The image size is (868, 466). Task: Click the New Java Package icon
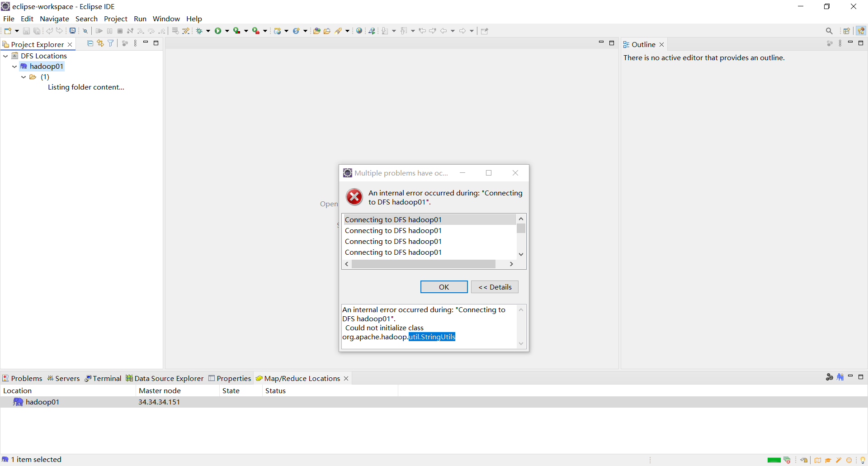(x=278, y=31)
